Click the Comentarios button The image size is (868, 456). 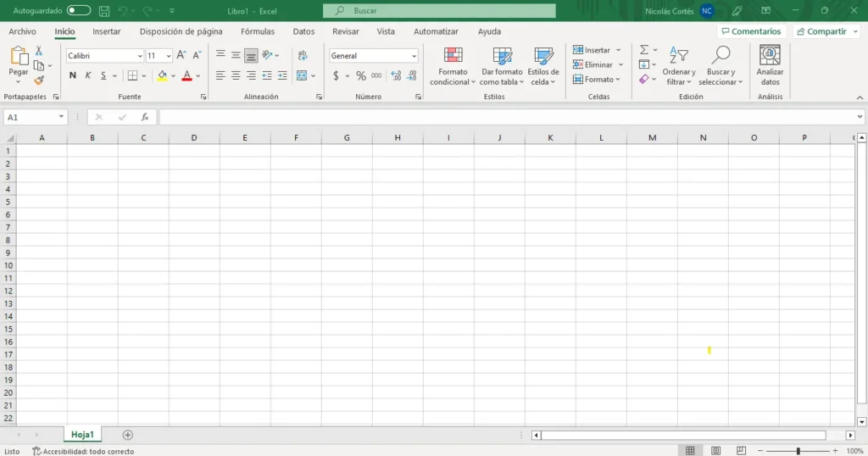751,31
